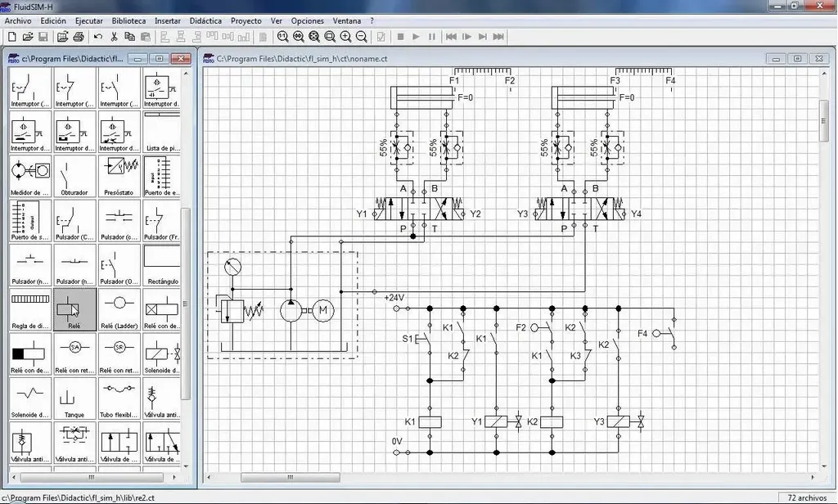
Task: Click the +24V label
Action: click(394, 298)
